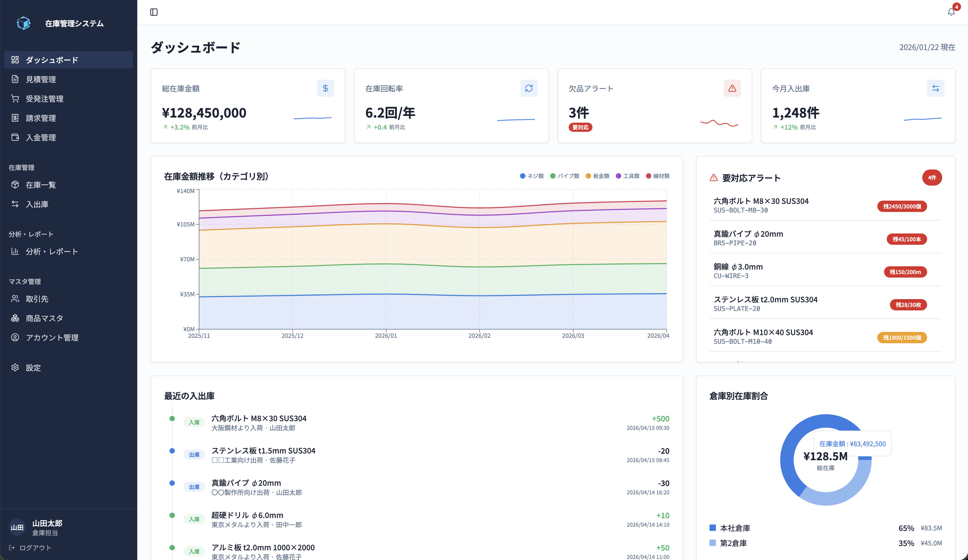This screenshot has height=560, width=968.
Task: Open ダッシュボード in the sidebar
Action: pyautogui.click(x=68, y=60)
